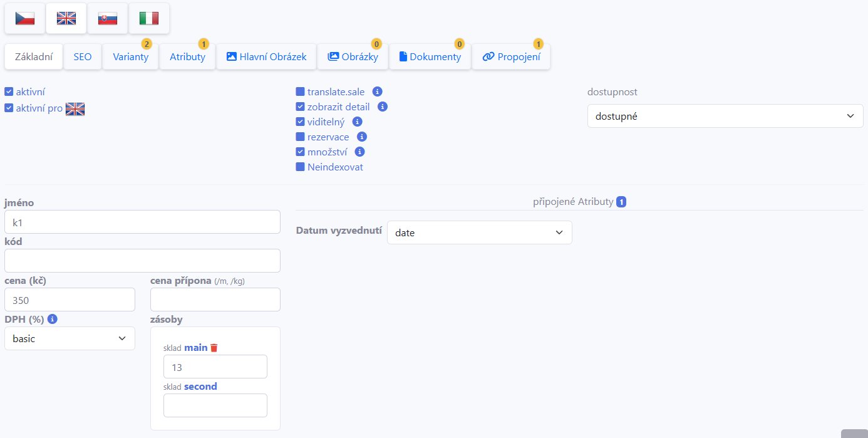
Task: Select the Italian flag language button
Action: pos(149,18)
